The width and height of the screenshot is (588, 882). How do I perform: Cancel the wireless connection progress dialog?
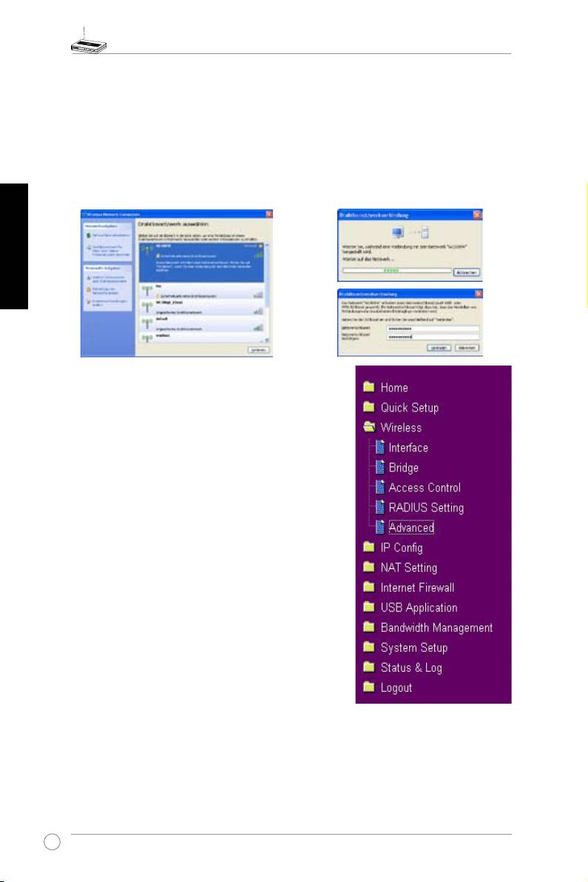466,272
